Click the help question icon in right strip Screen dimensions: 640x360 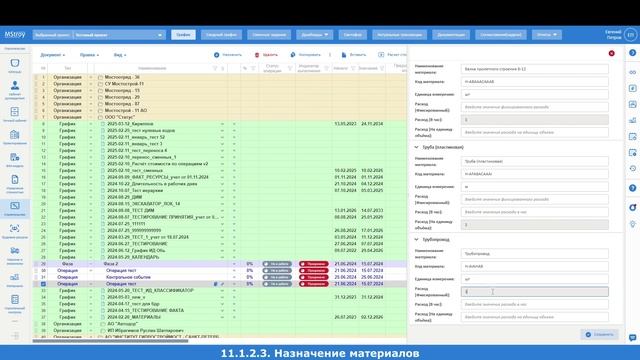click(632, 188)
